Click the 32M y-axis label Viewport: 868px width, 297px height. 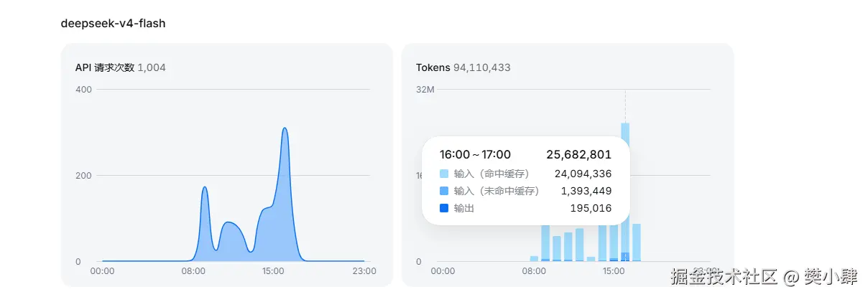click(425, 89)
